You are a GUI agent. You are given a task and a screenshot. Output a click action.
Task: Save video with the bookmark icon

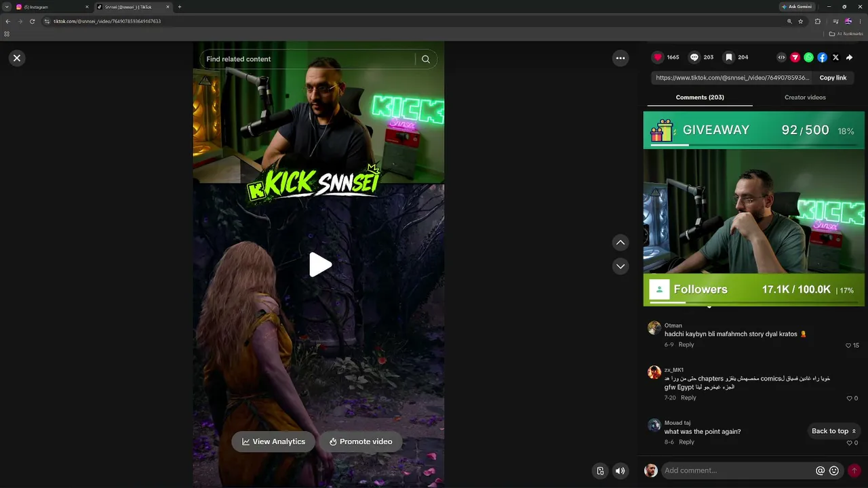pos(728,58)
